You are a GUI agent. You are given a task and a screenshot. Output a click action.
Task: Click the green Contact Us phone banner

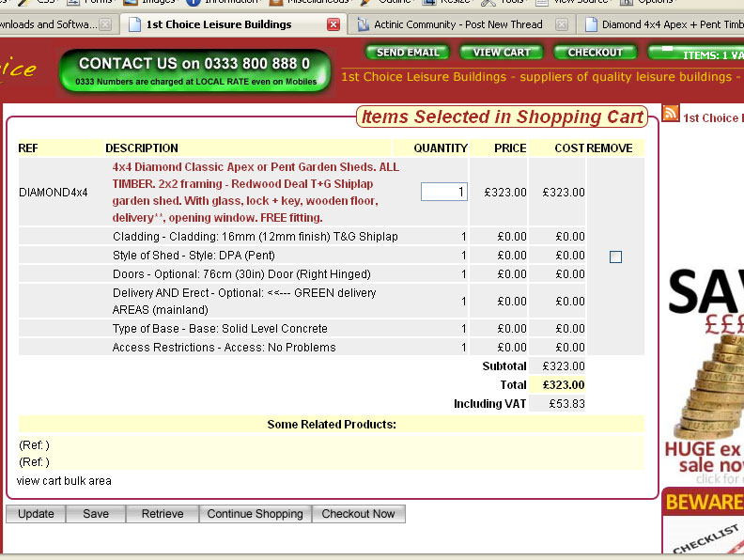(x=194, y=71)
